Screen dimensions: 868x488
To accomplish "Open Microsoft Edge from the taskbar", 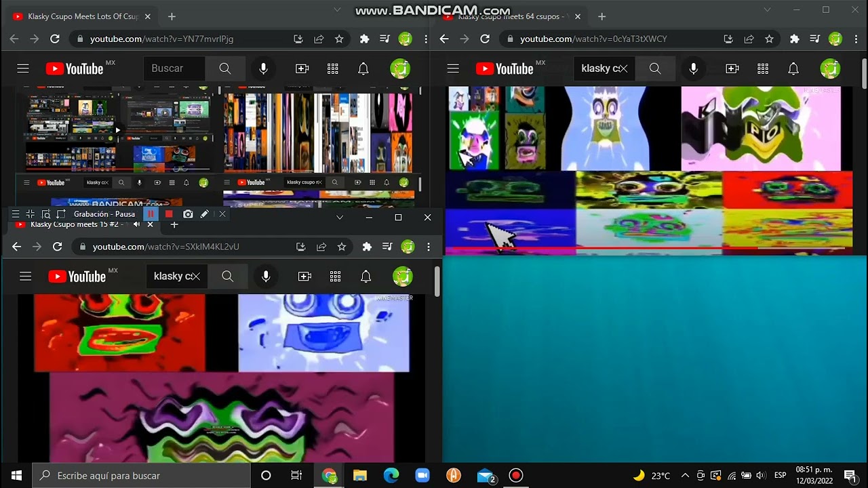I will 391,475.
